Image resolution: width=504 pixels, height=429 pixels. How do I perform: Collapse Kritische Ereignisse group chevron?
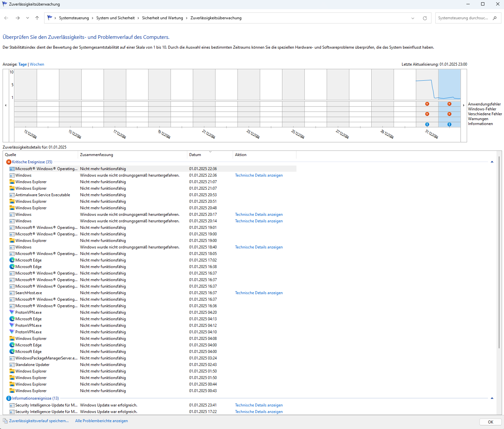pyautogui.click(x=492, y=162)
